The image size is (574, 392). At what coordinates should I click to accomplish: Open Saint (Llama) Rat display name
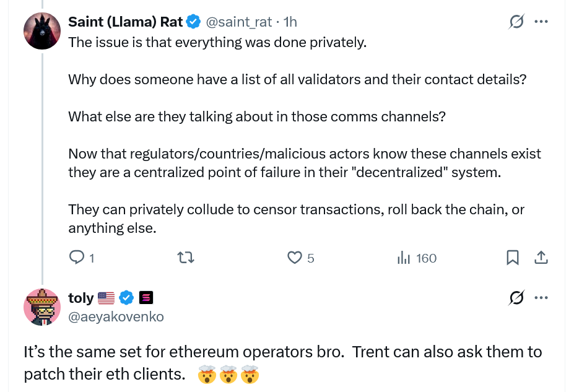(x=125, y=22)
